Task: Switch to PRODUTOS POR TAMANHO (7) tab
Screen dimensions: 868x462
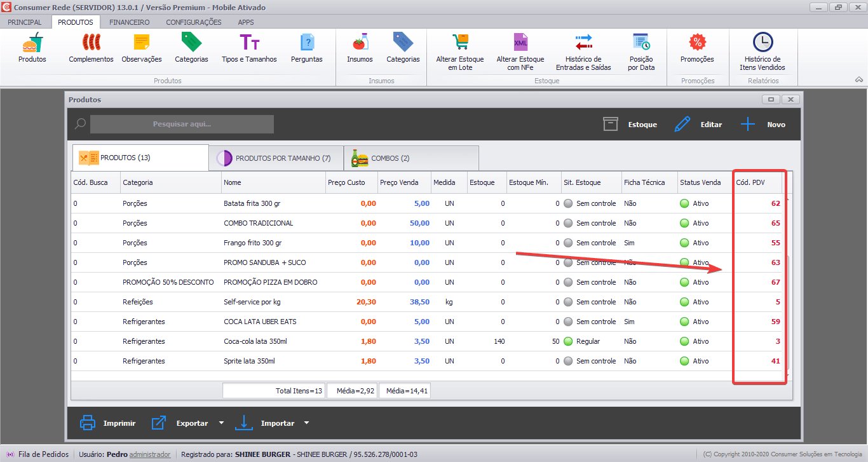Action: pyautogui.click(x=276, y=158)
